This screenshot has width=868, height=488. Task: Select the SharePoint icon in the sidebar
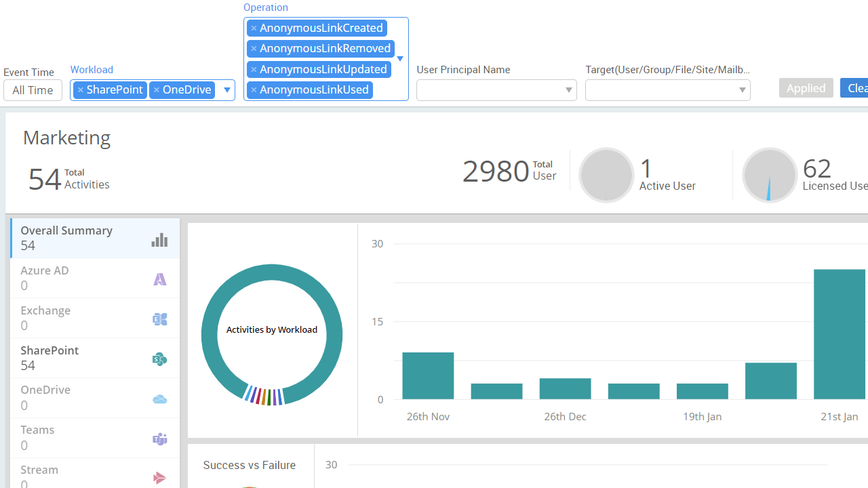(x=159, y=359)
